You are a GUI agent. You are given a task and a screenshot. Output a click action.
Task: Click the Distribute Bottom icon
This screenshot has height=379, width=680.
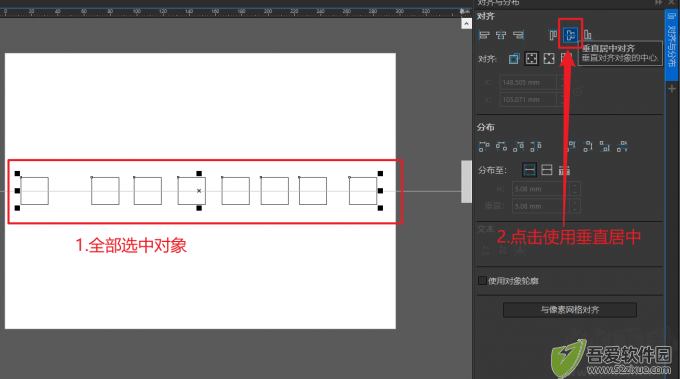click(605, 147)
